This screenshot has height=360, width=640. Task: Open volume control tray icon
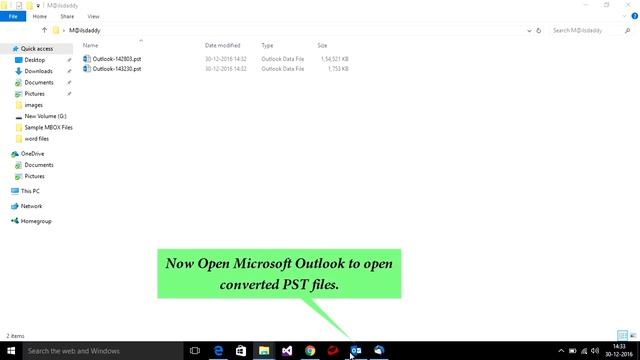[x=595, y=351]
